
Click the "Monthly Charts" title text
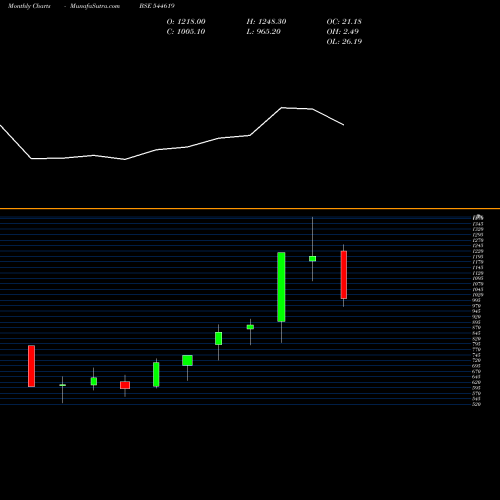29,6
